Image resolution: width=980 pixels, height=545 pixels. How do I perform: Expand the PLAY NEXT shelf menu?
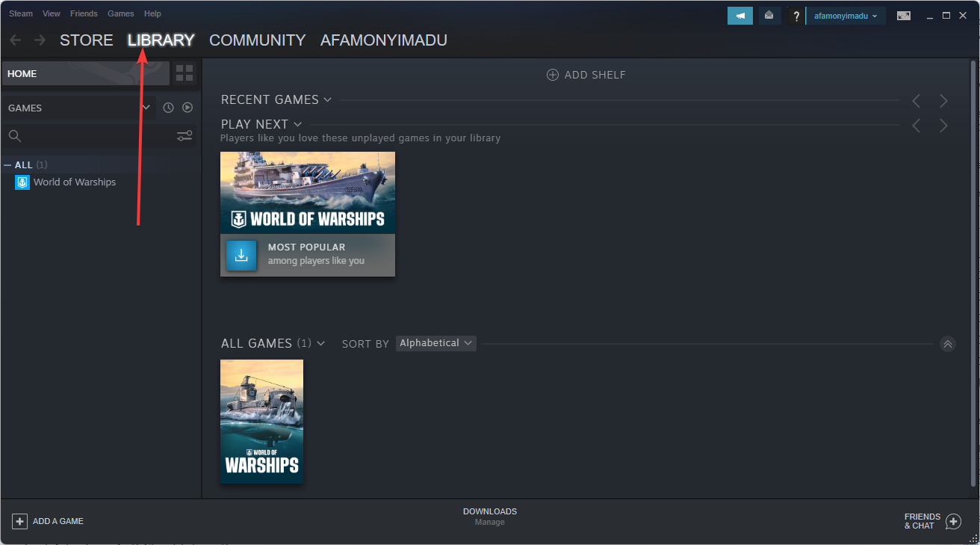(x=297, y=124)
